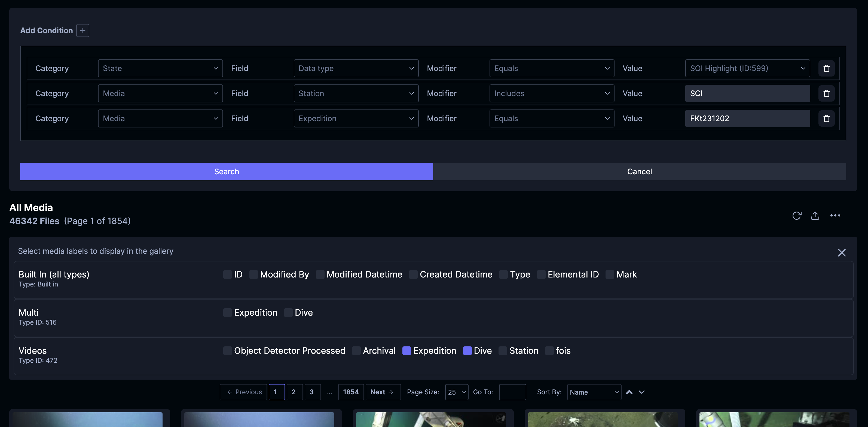
Task: Delete the Expedition condition row
Action: coord(826,119)
